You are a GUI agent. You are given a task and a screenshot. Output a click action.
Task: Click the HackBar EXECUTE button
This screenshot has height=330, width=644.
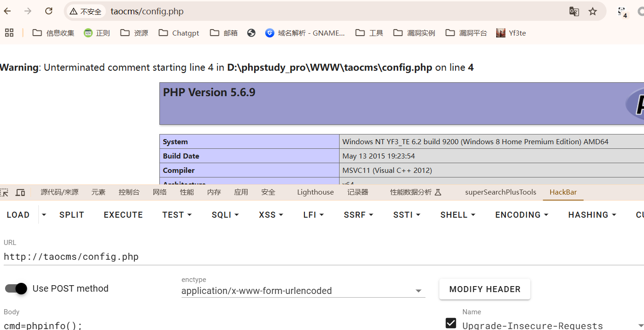123,215
